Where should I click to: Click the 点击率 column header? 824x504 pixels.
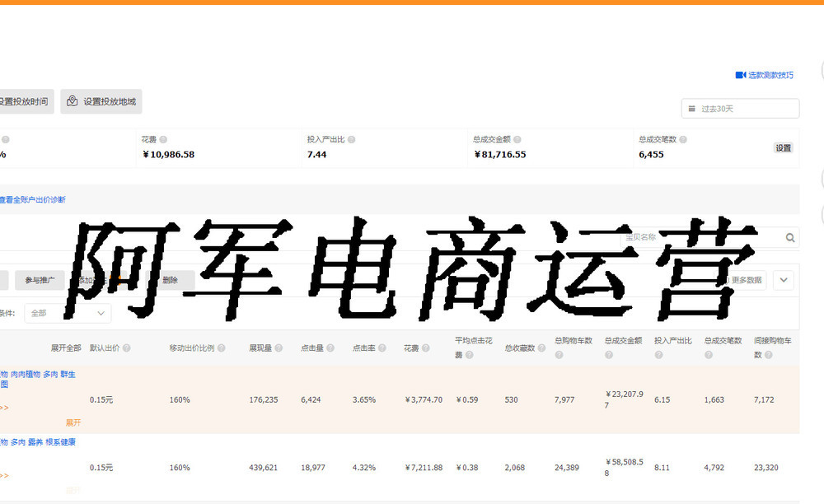click(x=363, y=348)
